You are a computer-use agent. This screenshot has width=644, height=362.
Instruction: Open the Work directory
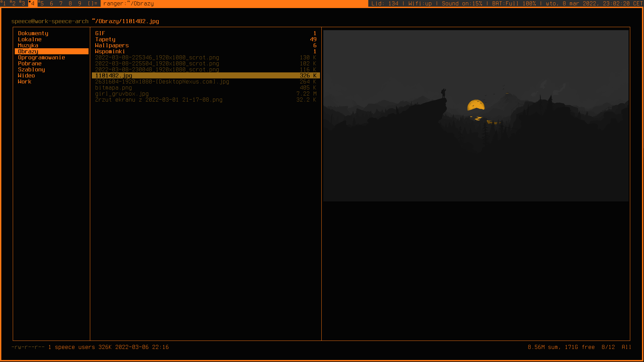coord(24,81)
